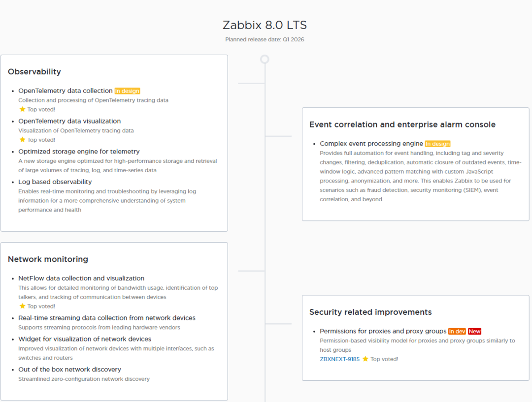Click star icon next to ZBXNEXT-9185
Image resolution: width=532 pixels, height=402 pixels.
[x=366, y=359]
